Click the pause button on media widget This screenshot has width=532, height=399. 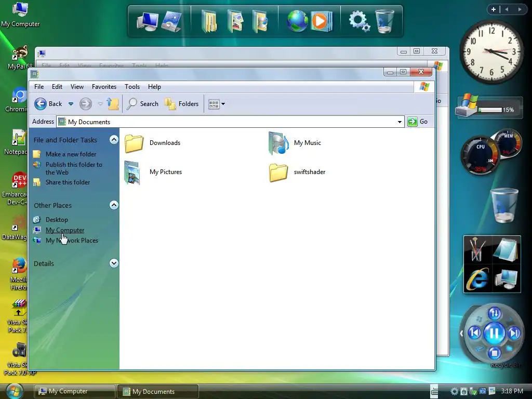pyautogui.click(x=494, y=333)
